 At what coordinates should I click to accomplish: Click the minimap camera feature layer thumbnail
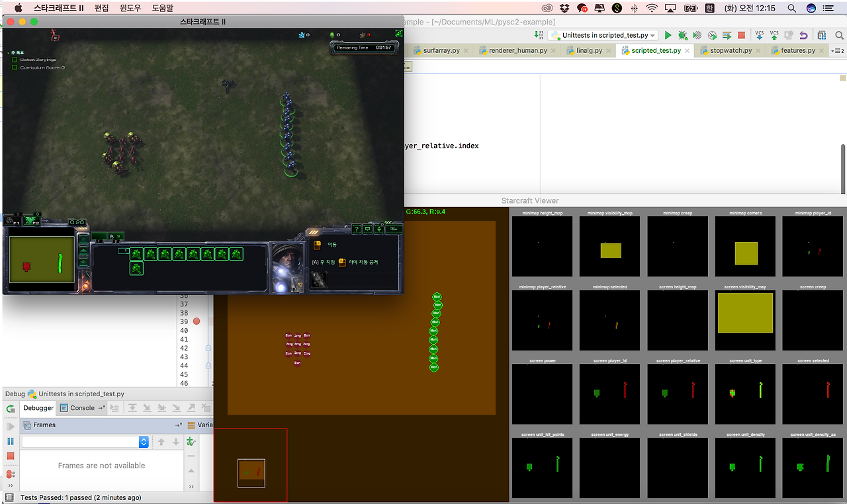click(744, 245)
